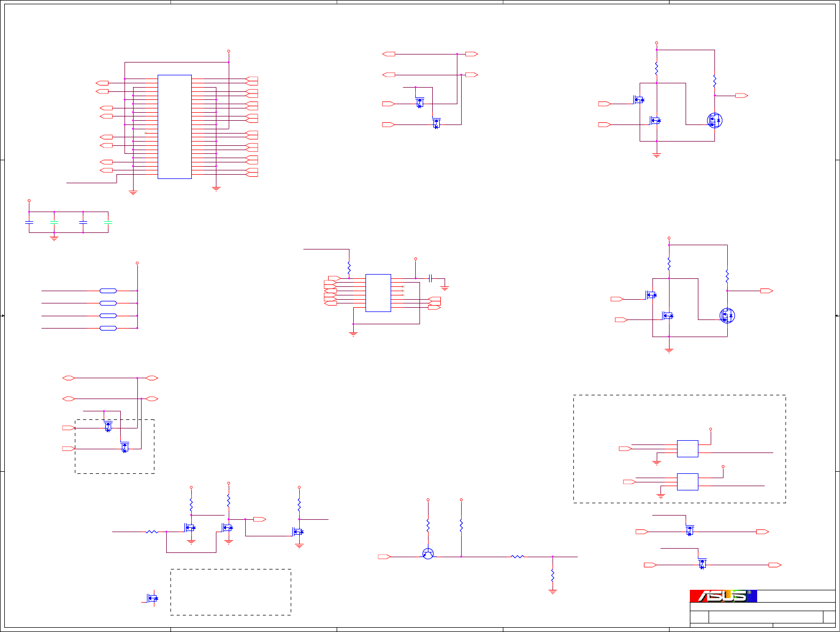Select the horizontal series resistor after the transistor
This screenshot has width=840, height=632.
point(517,557)
